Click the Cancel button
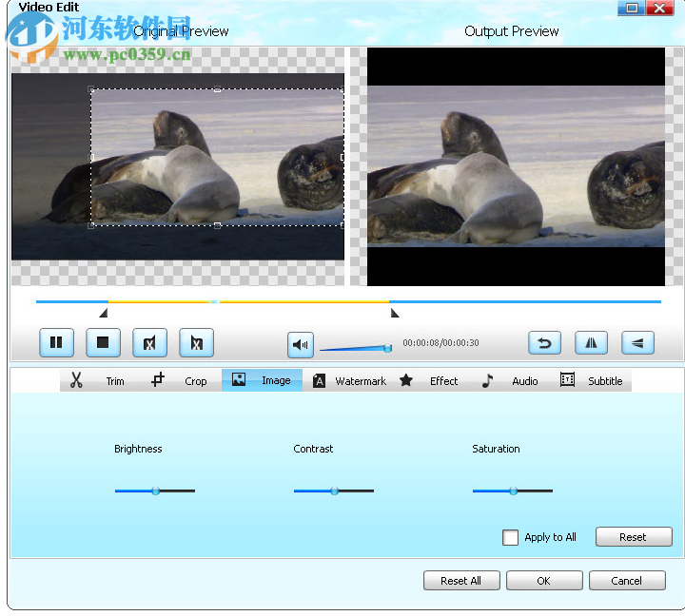Image resolution: width=685 pixels, height=616 pixels. point(627,581)
